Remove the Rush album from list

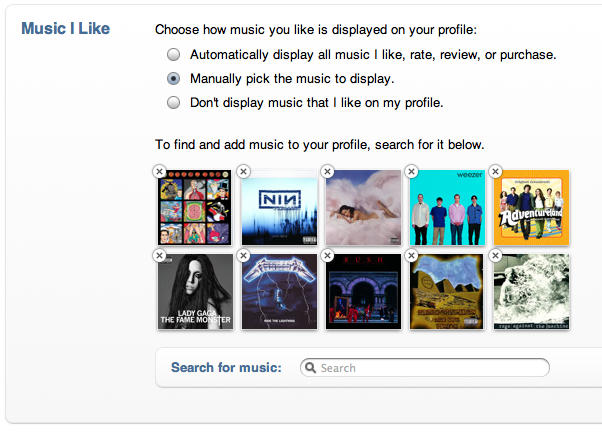point(328,256)
